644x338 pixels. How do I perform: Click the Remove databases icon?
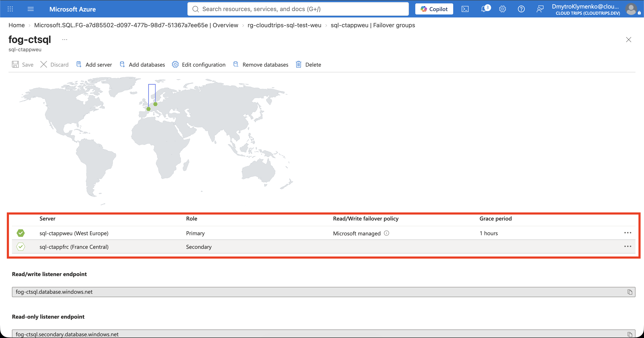(x=236, y=64)
